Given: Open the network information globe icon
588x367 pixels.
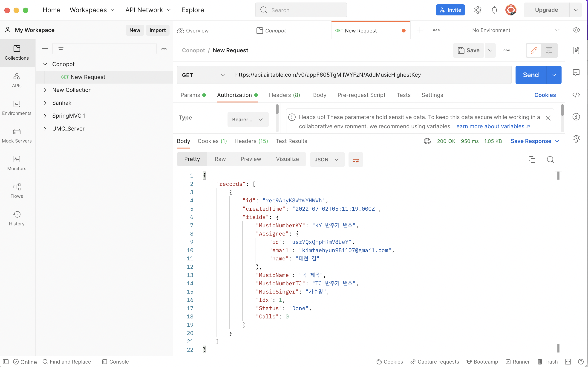Looking at the screenshot, I should tap(427, 141).
